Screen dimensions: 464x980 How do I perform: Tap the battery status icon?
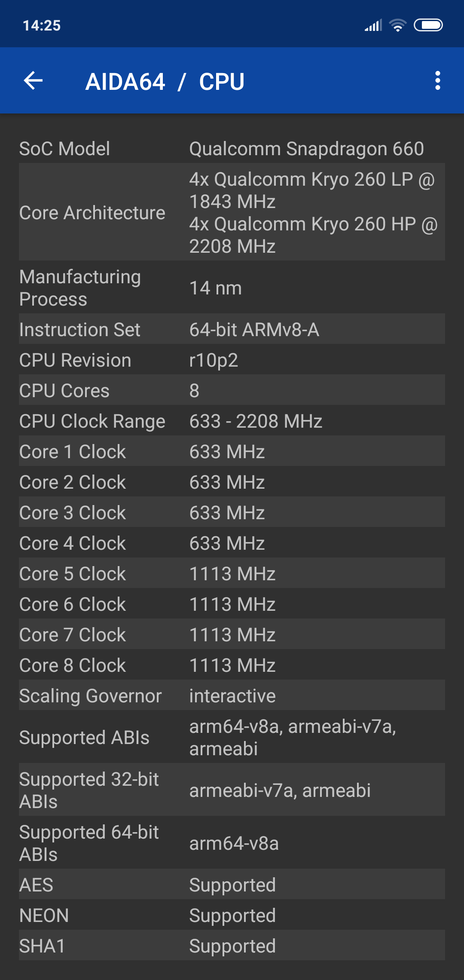pos(428,25)
